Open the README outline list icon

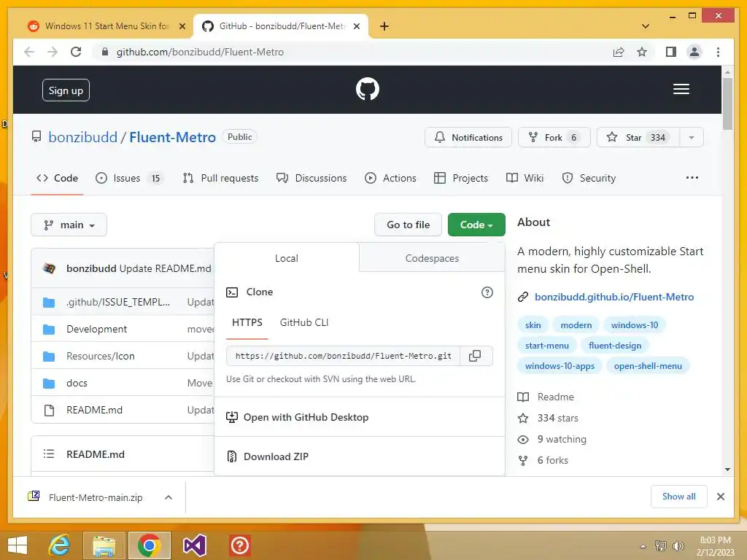pyautogui.click(x=49, y=454)
